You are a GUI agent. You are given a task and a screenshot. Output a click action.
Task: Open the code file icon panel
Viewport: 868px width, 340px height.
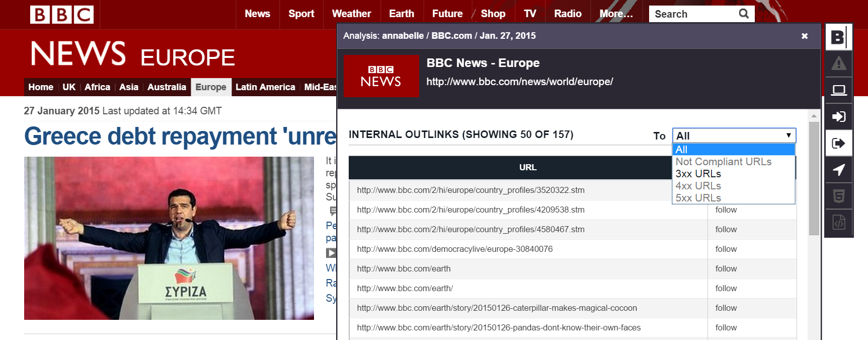click(x=838, y=222)
